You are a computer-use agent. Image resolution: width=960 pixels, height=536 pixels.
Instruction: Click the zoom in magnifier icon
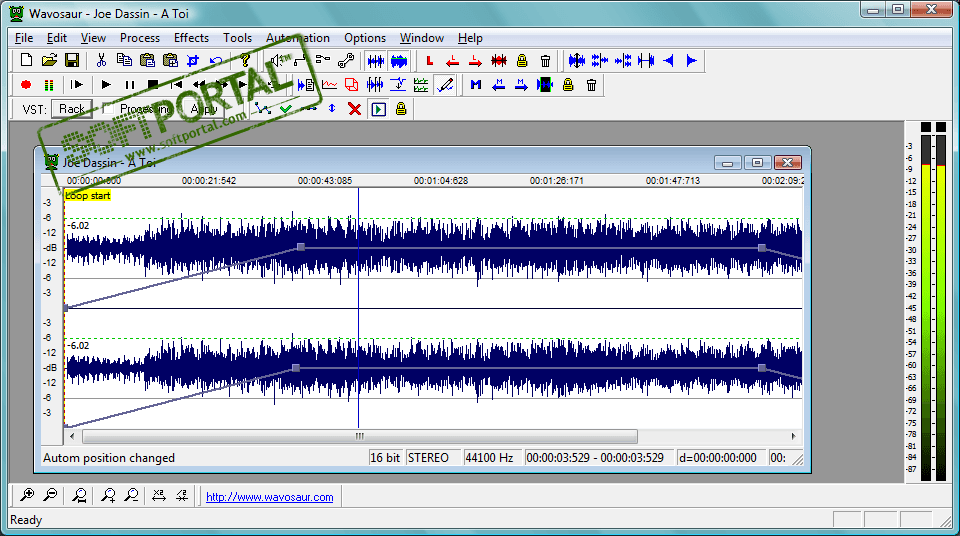[27, 495]
